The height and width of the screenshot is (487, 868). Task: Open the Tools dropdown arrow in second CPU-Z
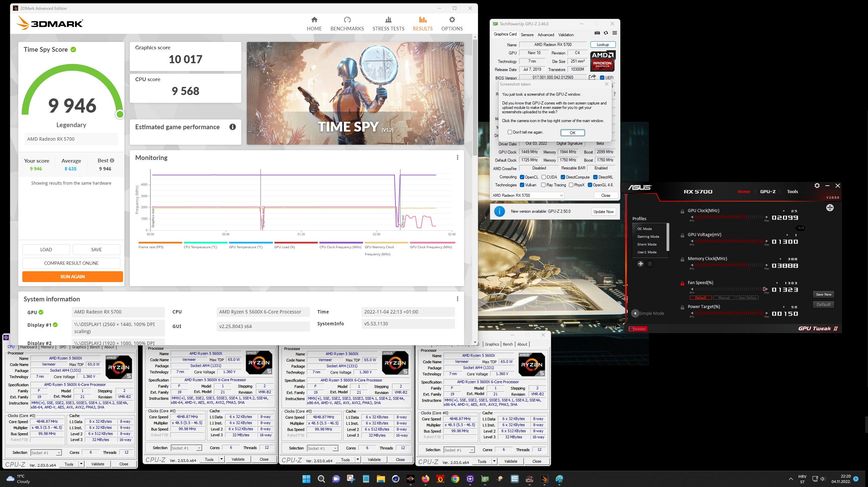221,459
